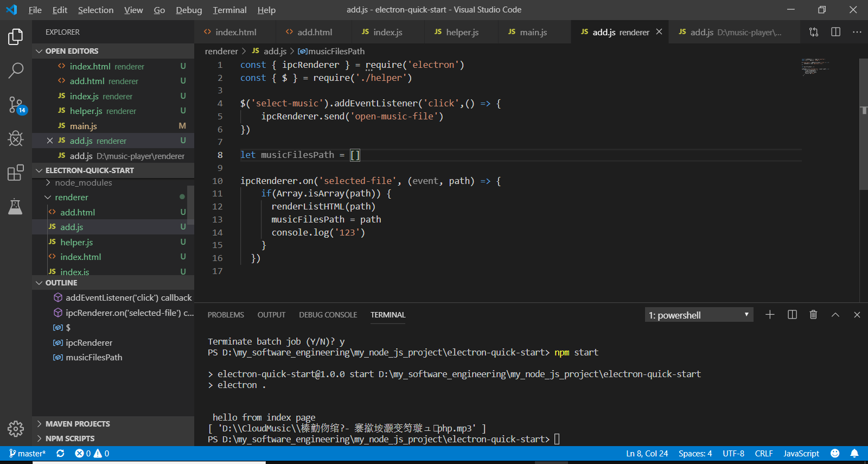Create a new terminal with plus icon
The width and height of the screenshot is (868, 464).
click(770, 315)
